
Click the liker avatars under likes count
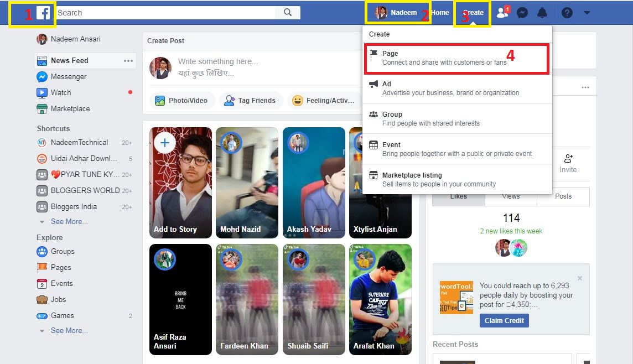[511, 248]
